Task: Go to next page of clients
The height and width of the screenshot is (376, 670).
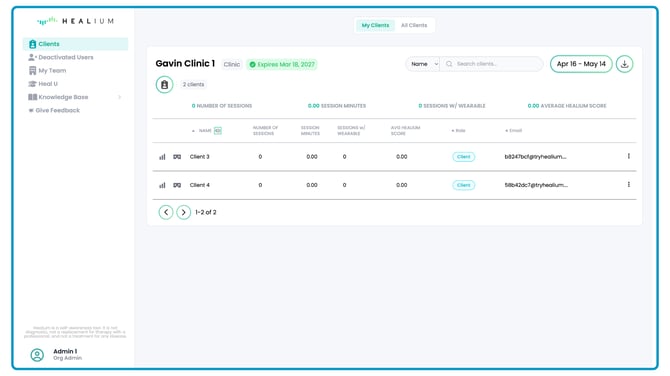Action: coord(184,212)
